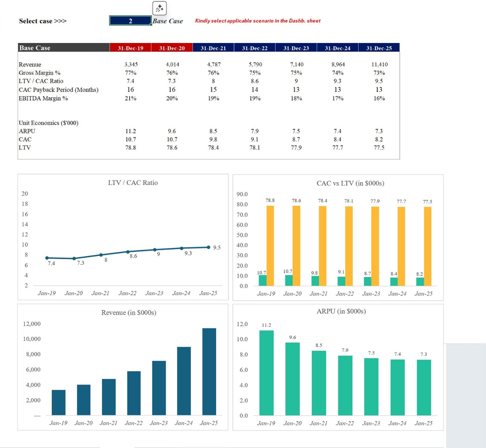Select the 11,410 revenue cell
486x448 pixels.
379,64
